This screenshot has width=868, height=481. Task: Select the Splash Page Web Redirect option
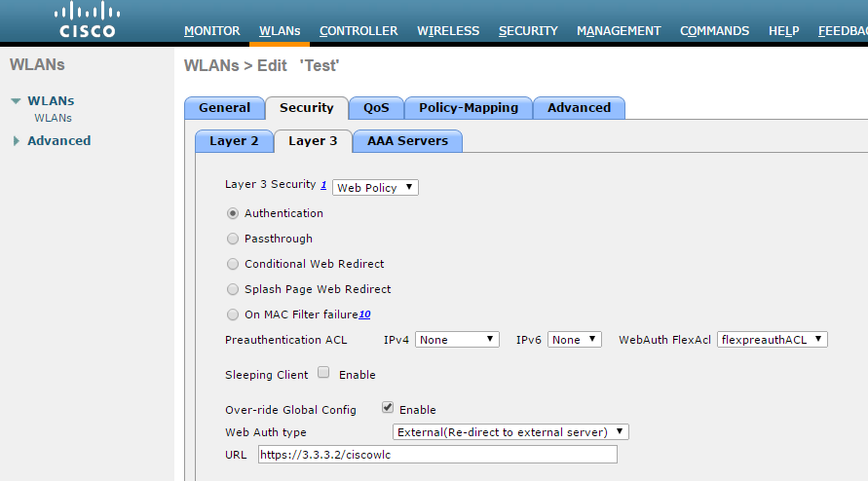[233, 289]
